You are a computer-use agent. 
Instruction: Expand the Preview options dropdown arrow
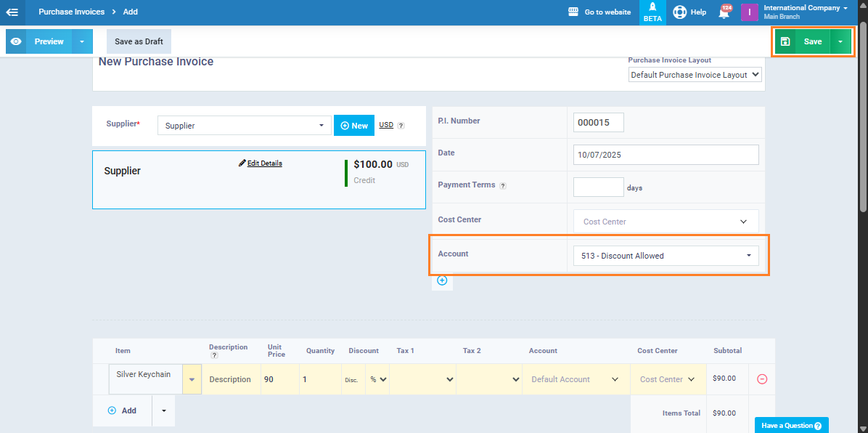tap(82, 41)
